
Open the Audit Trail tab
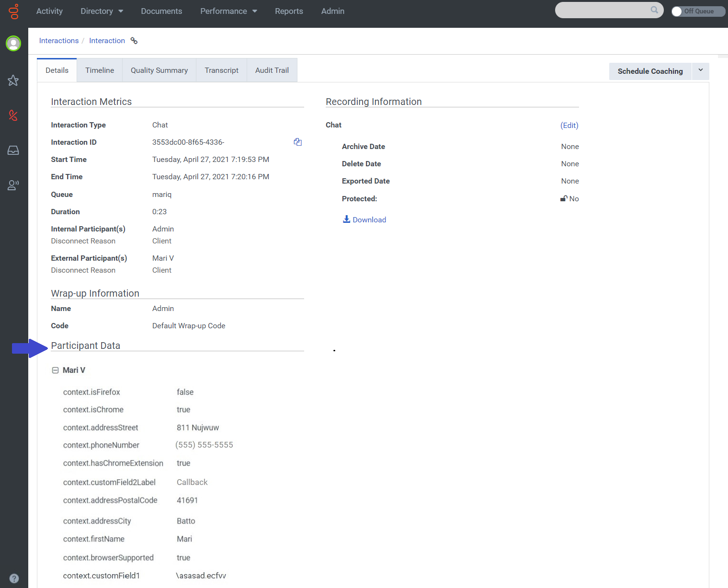272,70
